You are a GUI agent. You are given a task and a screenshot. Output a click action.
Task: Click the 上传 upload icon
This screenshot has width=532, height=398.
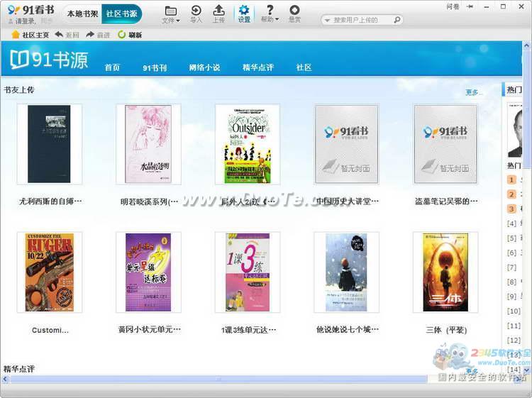219,11
